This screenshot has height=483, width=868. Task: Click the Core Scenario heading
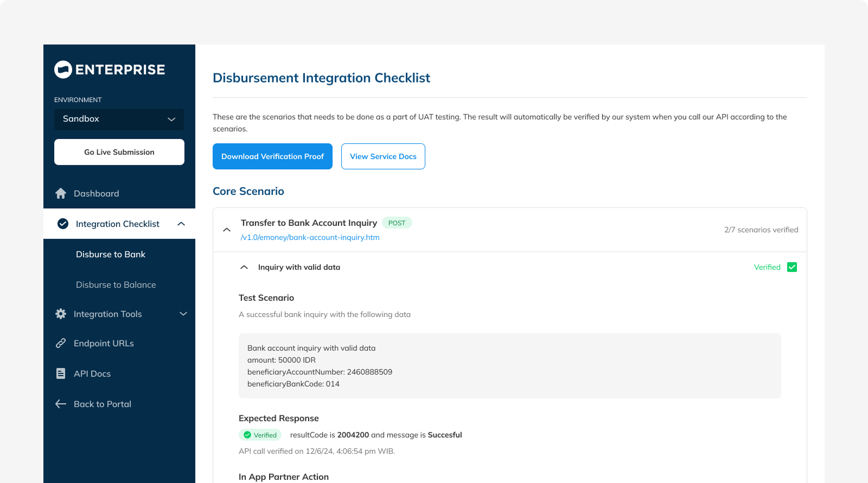point(248,191)
